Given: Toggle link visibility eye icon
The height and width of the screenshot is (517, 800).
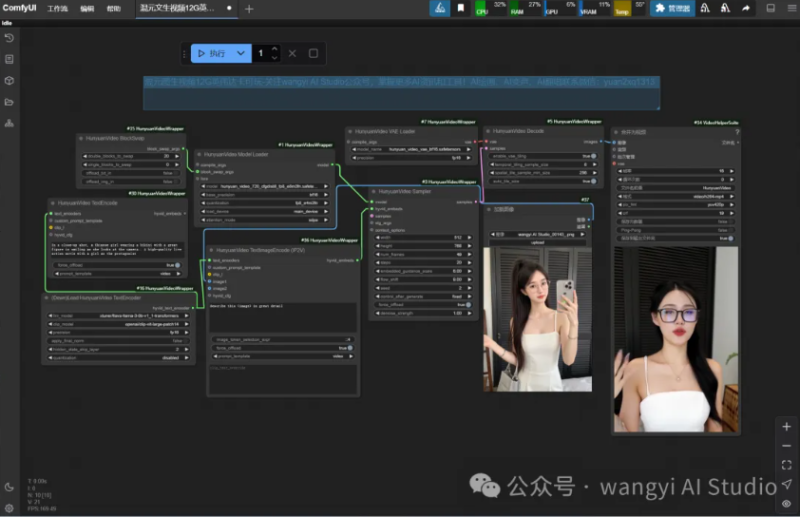Looking at the screenshot, I should point(787,504).
